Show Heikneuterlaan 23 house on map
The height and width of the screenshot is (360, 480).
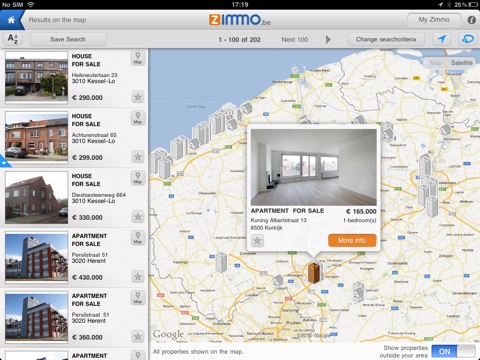(x=138, y=58)
